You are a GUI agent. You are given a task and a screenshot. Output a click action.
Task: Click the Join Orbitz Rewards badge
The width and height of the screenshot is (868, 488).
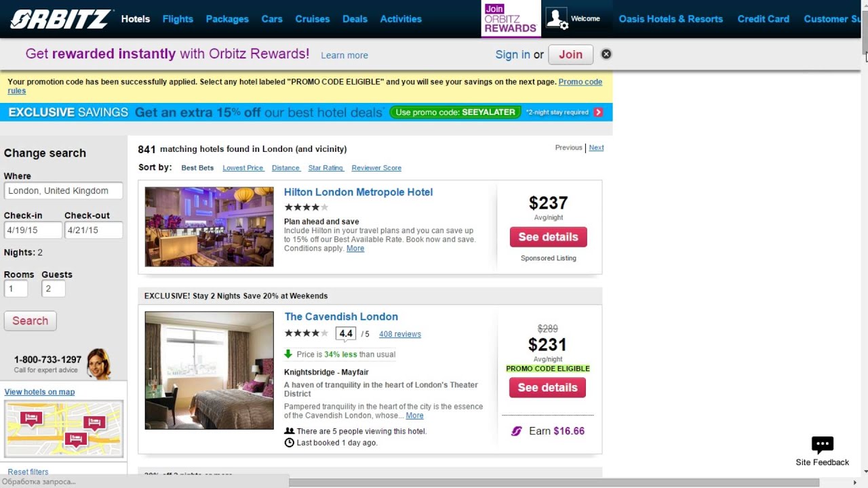510,19
